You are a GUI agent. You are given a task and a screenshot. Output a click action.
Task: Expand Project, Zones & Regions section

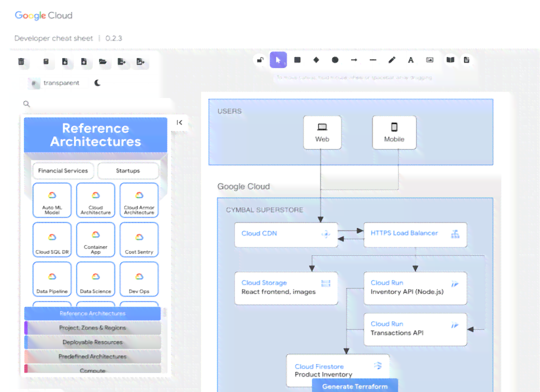[x=92, y=327]
